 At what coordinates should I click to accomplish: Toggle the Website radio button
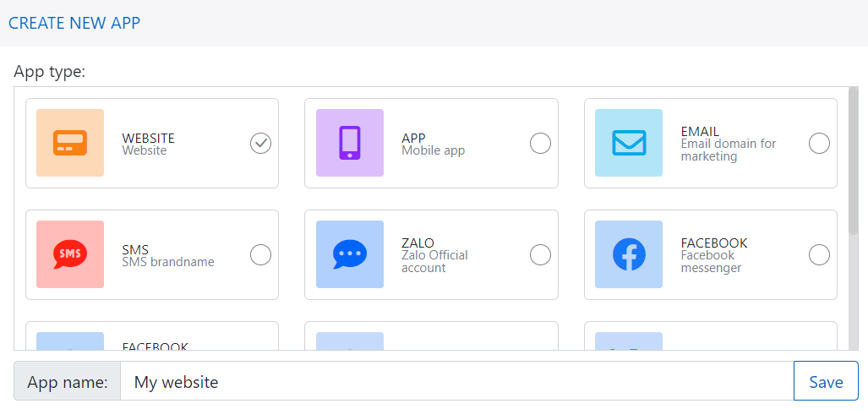click(x=260, y=144)
